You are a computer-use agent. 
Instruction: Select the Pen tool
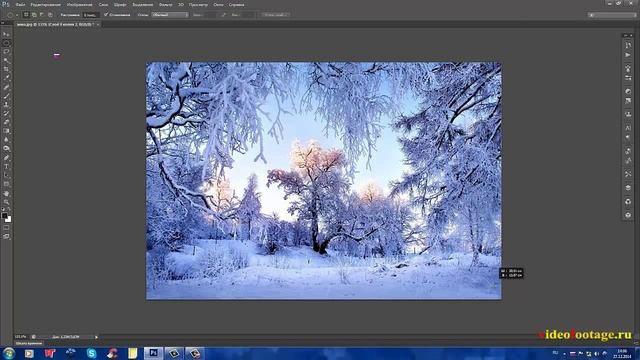tap(6, 158)
